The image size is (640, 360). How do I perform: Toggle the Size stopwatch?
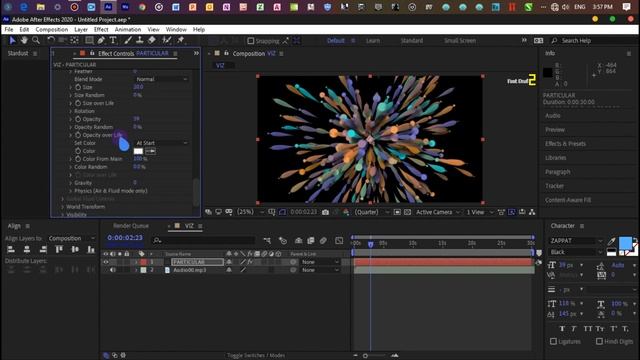pos(78,87)
